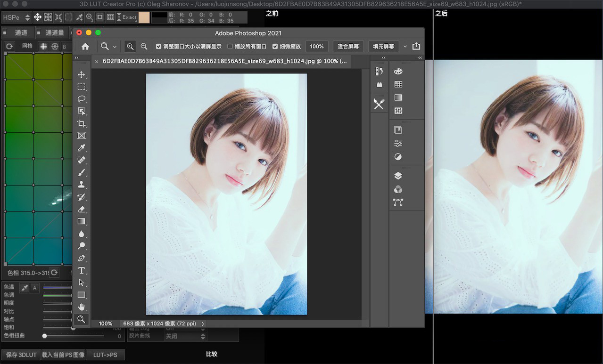603x364 pixels.
Task: Open the Patterns panel icon
Action: [398, 111]
